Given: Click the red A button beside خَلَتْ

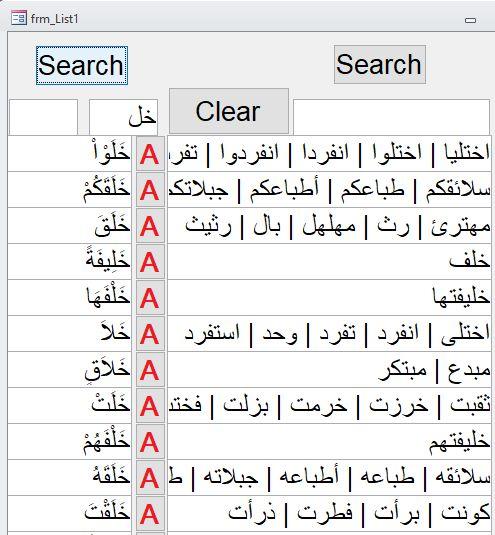Looking at the screenshot, I should coord(150,406).
